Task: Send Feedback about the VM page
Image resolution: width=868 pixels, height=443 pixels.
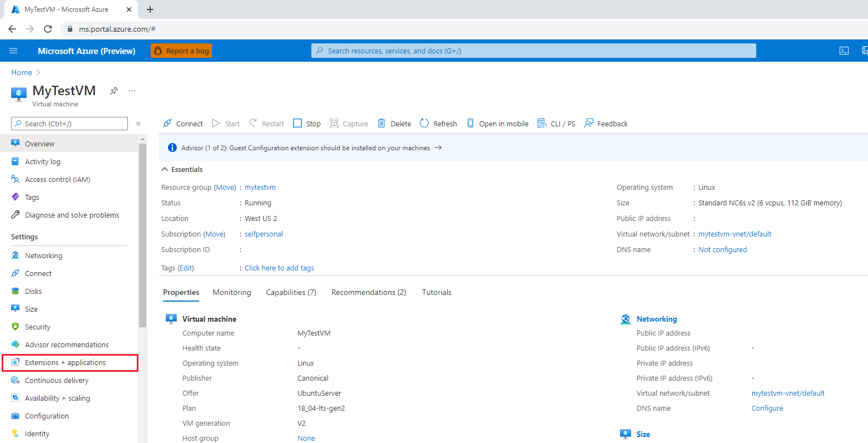Action: coord(606,123)
